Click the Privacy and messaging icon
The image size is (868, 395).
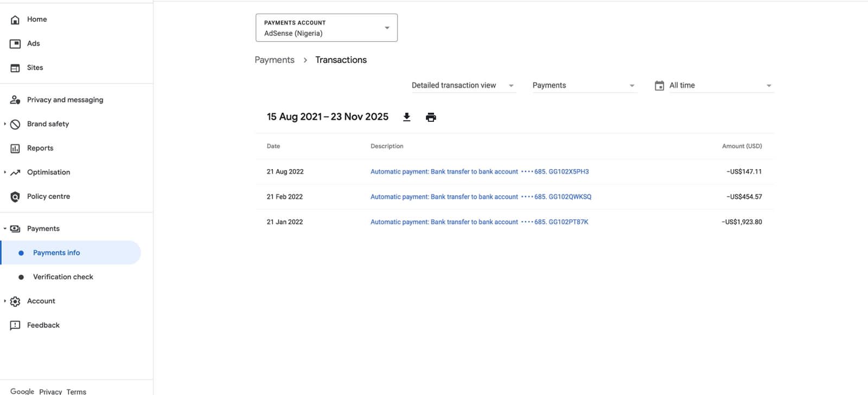tap(15, 100)
